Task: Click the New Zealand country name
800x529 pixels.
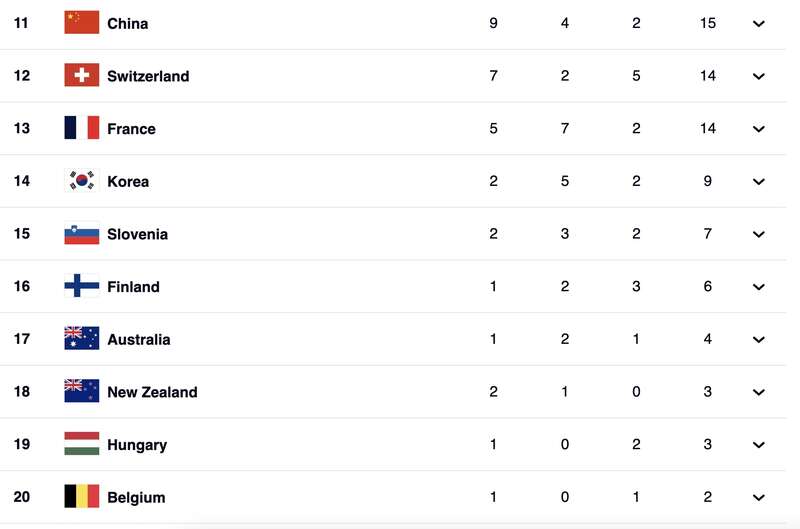Action: coord(152,392)
